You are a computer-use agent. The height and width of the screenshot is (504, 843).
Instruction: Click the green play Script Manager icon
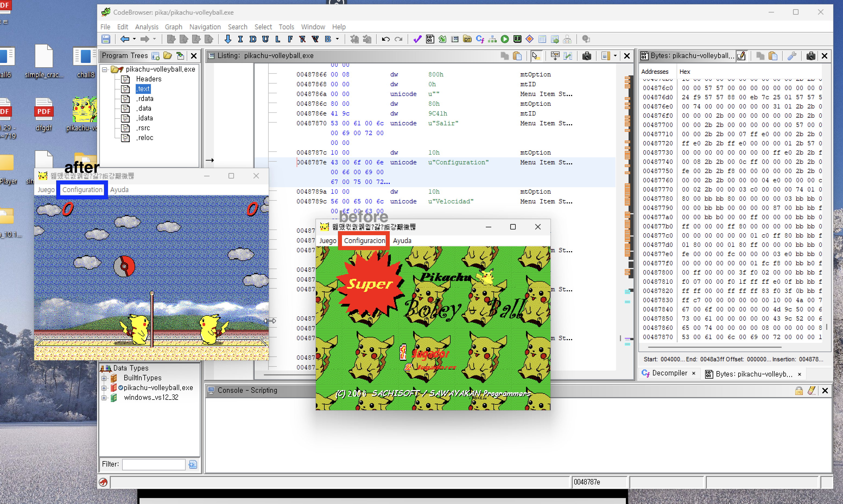[505, 39]
